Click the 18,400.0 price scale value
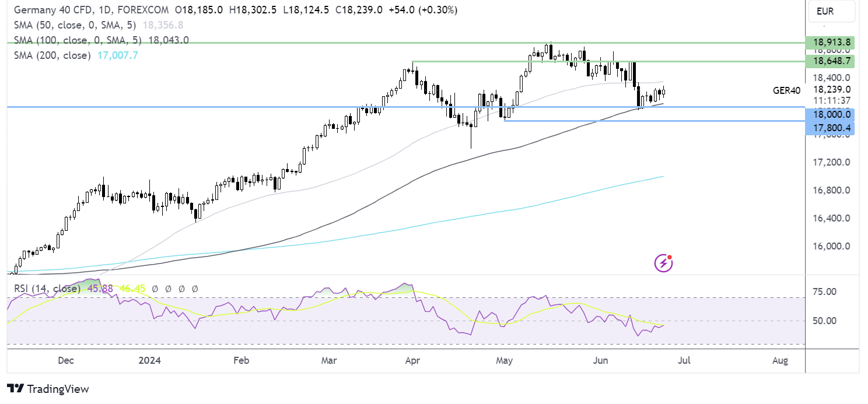 pos(831,78)
